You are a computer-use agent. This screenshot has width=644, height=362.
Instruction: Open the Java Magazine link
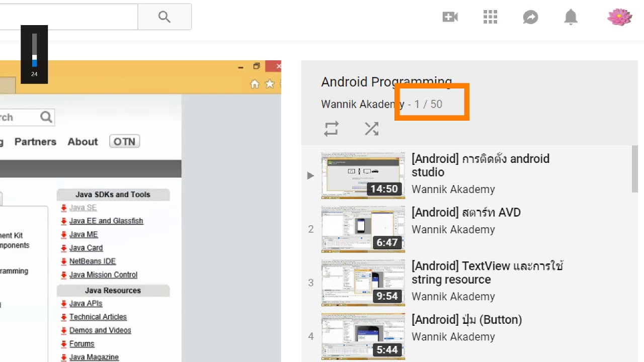(94, 357)
